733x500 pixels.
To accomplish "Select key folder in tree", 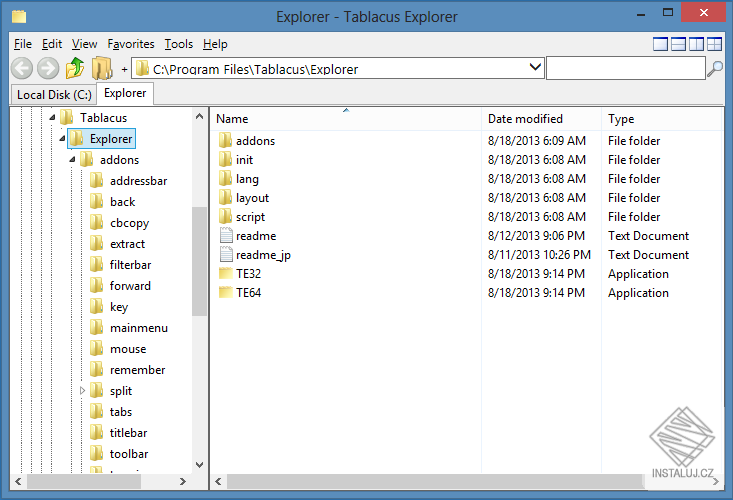I will pos(119,307).
